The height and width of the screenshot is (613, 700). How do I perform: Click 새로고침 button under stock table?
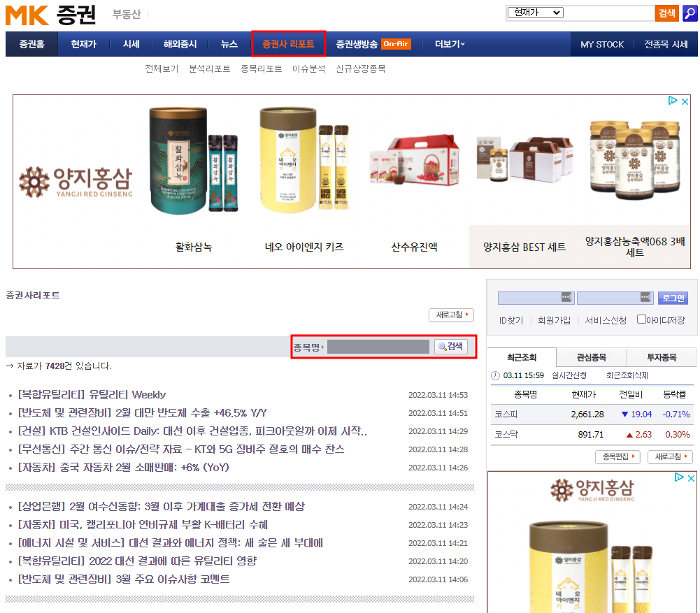[670, 457]
